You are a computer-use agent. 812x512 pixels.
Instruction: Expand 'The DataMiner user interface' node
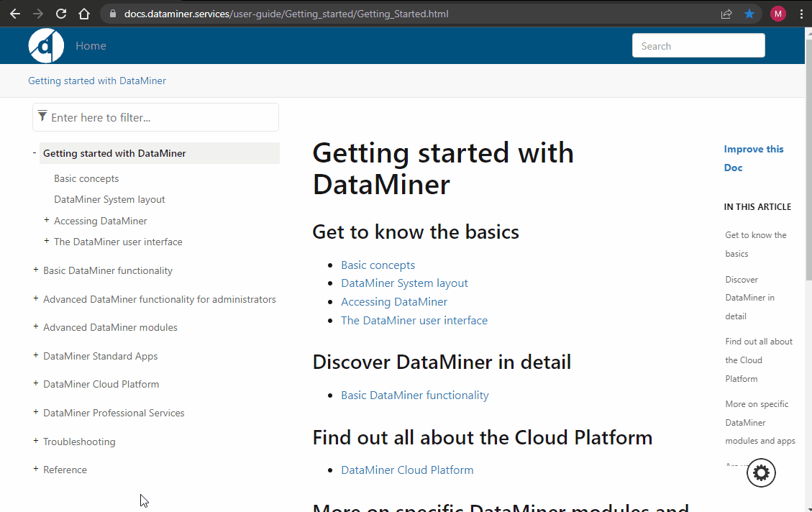tap(47, 241)
